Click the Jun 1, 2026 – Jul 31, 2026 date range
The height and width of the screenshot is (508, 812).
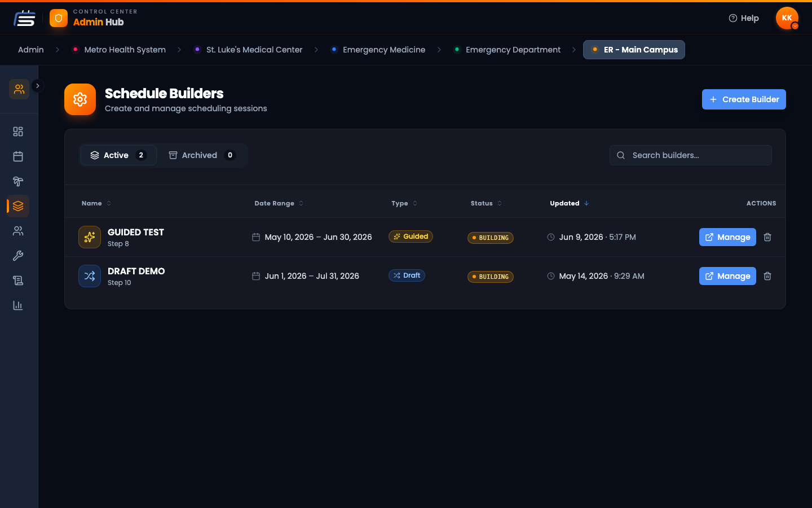point(312,276)
